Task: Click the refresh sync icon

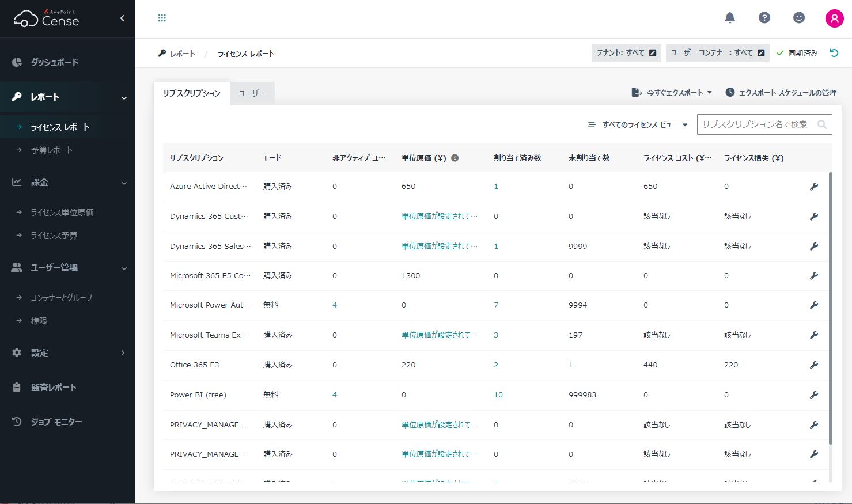Action: click(834, 53)
